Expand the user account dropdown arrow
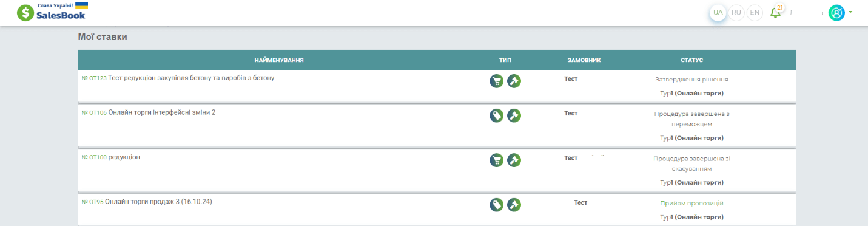The height and width of the screenshot is (226, 868). [850, 12]
